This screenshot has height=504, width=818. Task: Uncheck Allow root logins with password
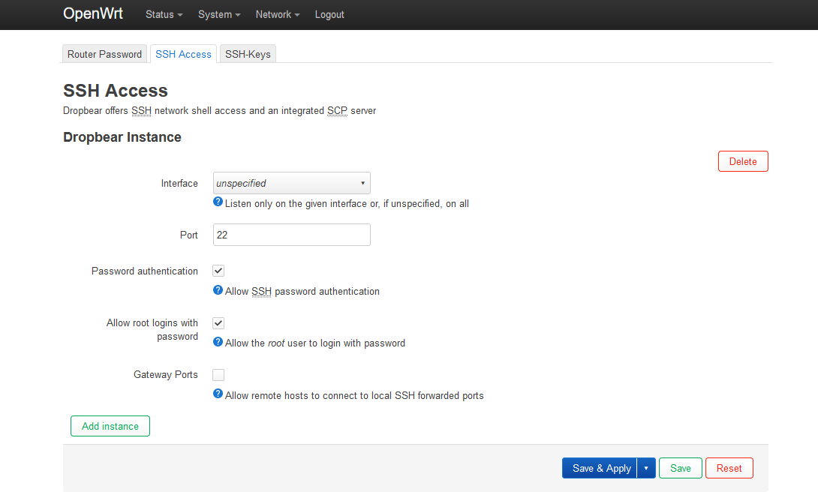pyautogui.click(x=218, y=323)
